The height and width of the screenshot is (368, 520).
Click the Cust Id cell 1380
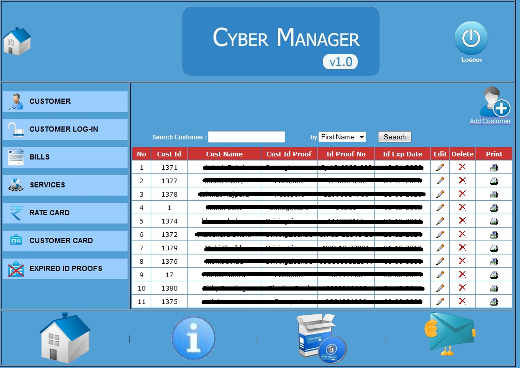coord(169,288)
